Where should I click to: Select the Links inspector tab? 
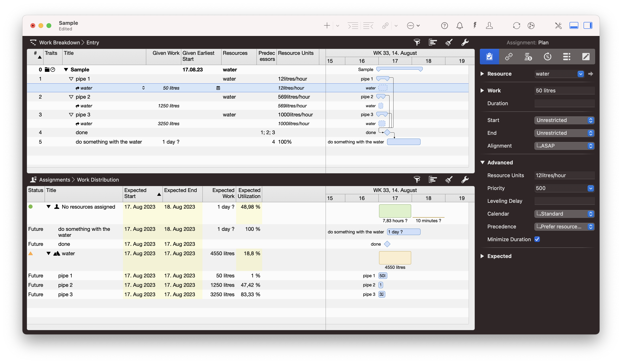pyautogui.click(x=509, y=57)
